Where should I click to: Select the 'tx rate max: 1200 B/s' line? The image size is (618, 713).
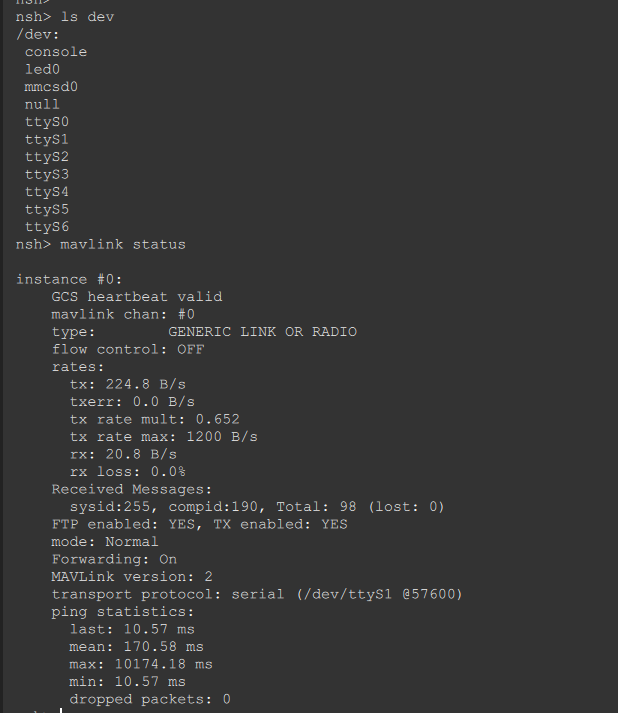[163, 437]
